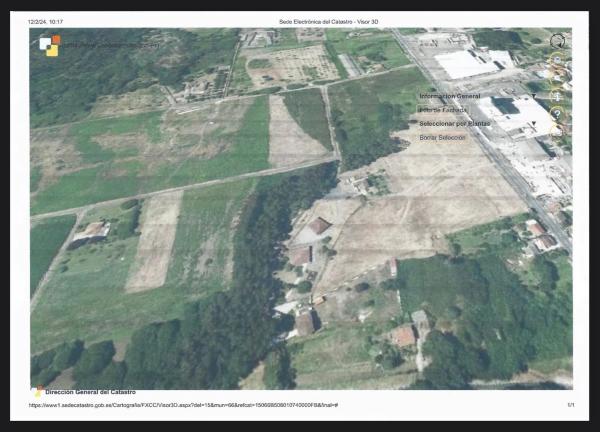This screenshot has height=432, width=600.
Task: Click the '12/2/24, 10:17' date stamp
Action: tap(45, 22)
